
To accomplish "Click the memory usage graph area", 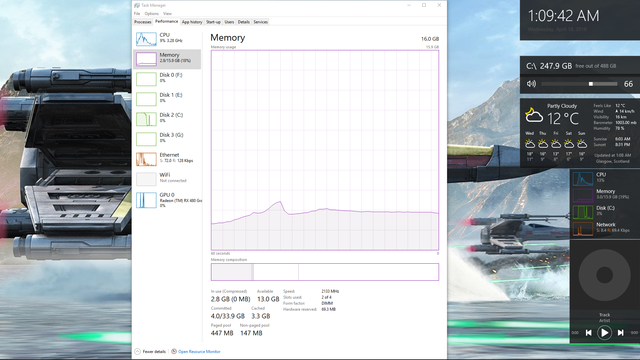I will (x=325, y=150).
